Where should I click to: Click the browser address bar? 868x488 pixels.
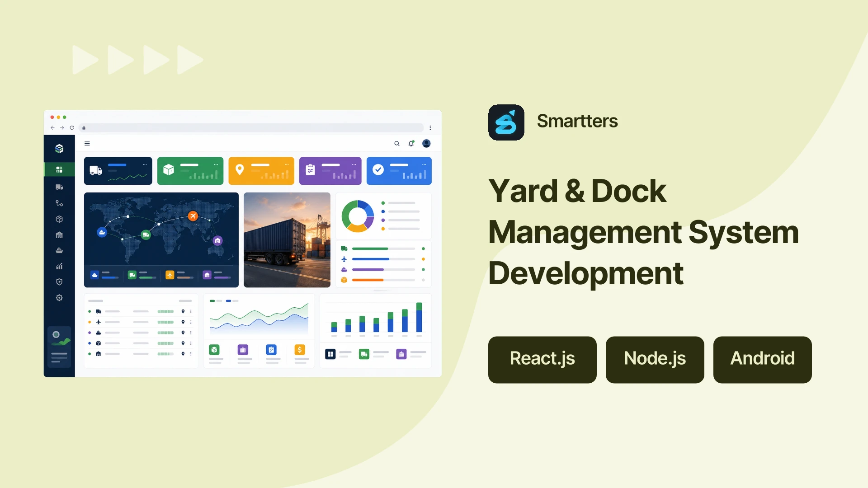tap(251, 128)
